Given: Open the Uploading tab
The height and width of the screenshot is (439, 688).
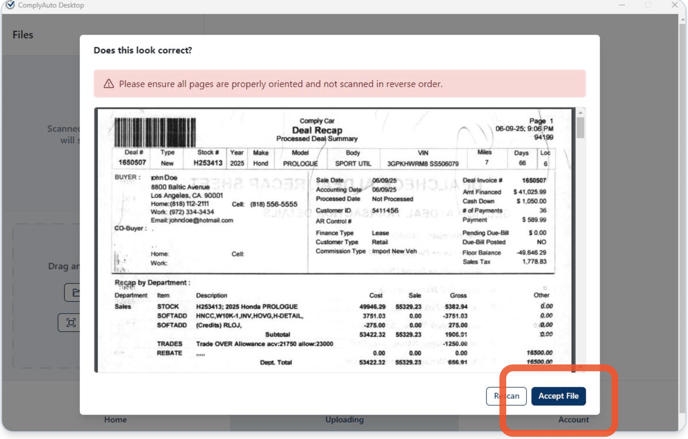Looking at the screenshot, I should [x=344, y=419].
